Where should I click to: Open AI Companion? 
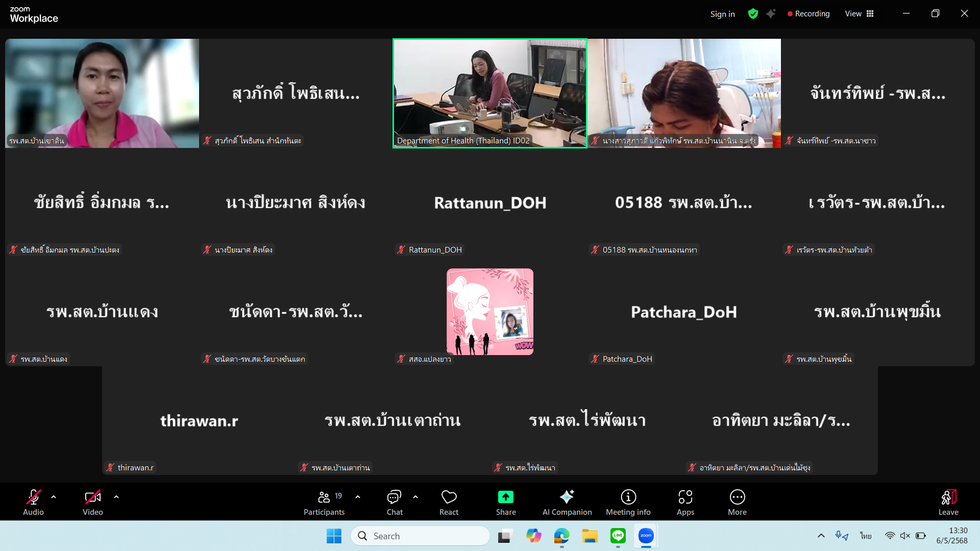pos(567,503)
